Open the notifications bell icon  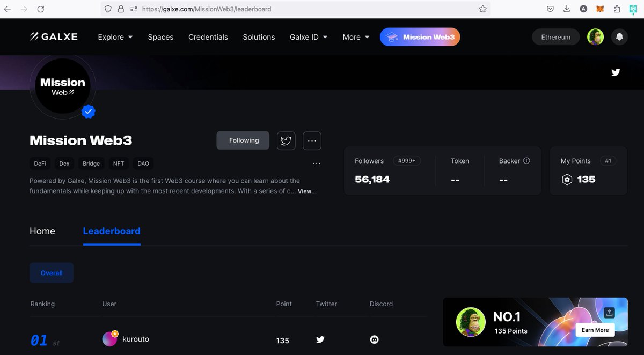[619, 37]
